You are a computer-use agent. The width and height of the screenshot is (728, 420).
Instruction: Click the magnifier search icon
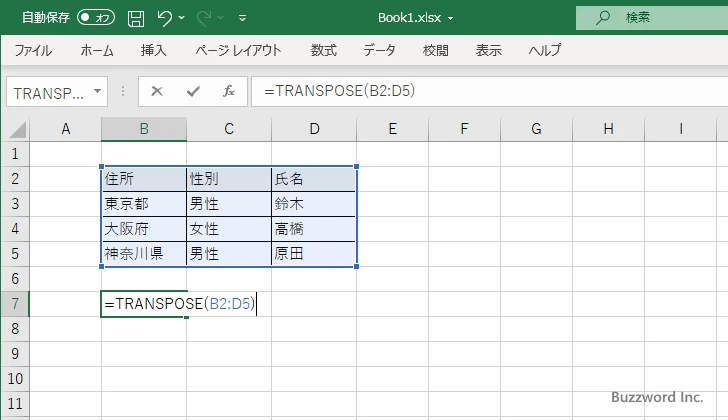pyautogui.click(x=603, y=18)
